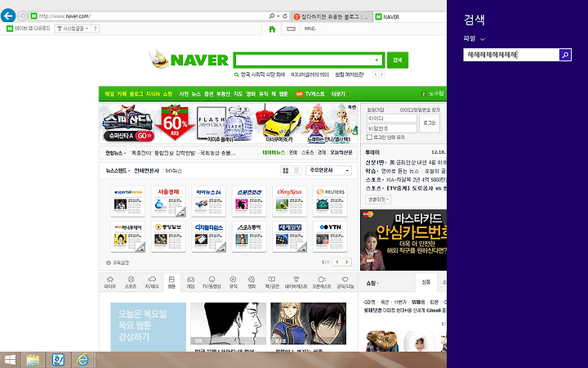Click the 라이프 house icon tab
588x368 pixels.
click(x=110, y=282)
